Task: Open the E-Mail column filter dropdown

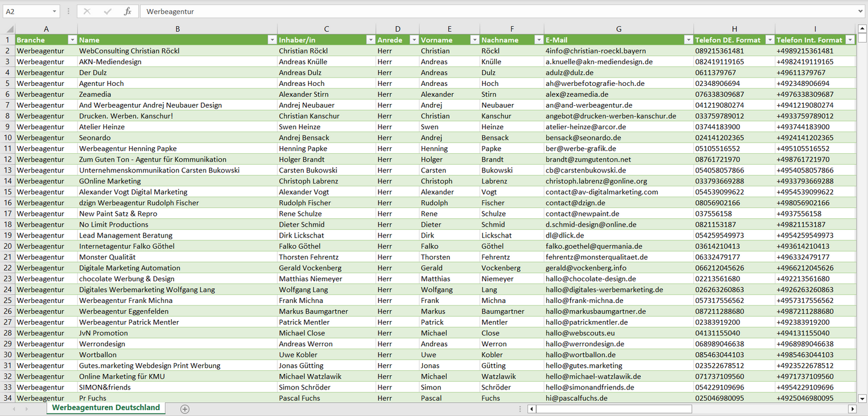Action: point(688,40)
